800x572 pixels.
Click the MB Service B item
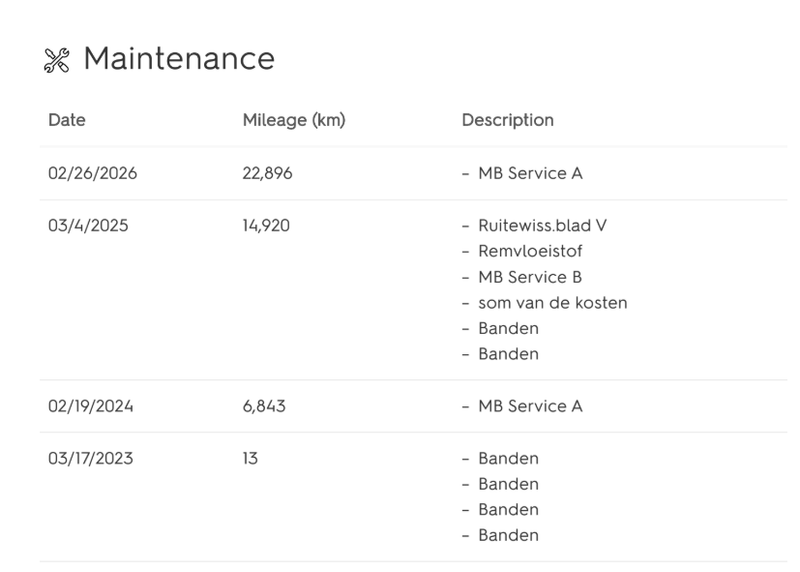click(529, 277)
